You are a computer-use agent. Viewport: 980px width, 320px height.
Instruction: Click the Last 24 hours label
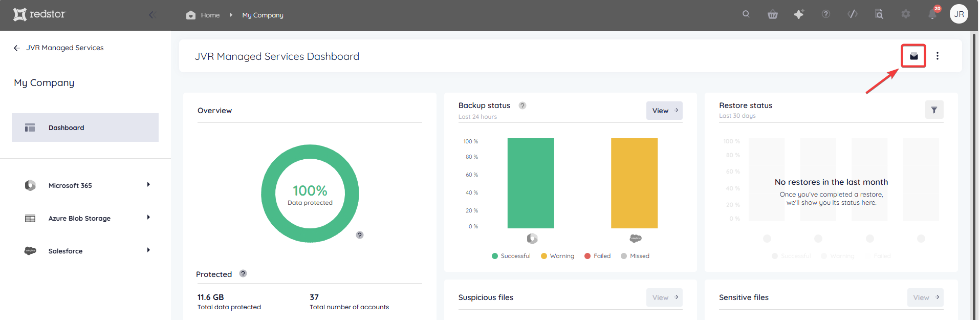click(x=477, y=117)
